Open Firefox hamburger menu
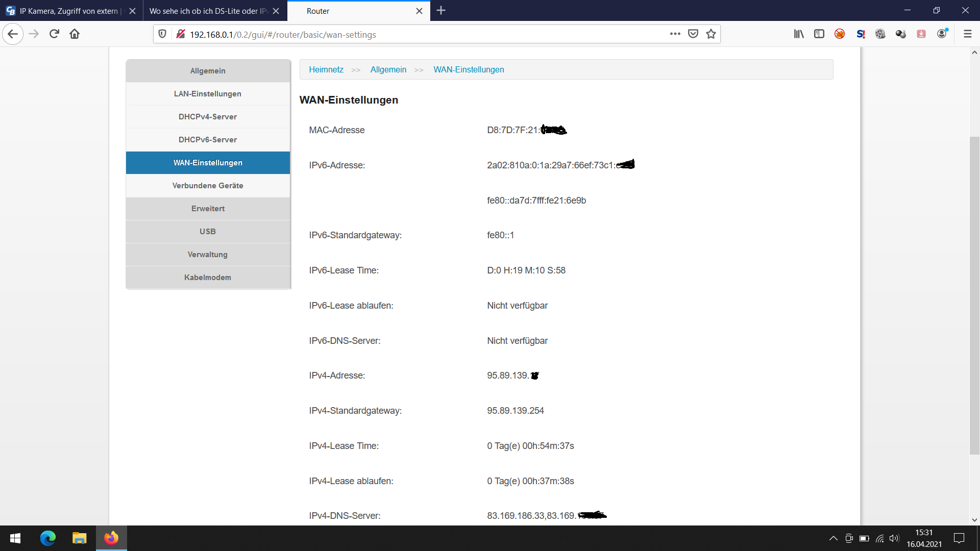 [967, 34]
